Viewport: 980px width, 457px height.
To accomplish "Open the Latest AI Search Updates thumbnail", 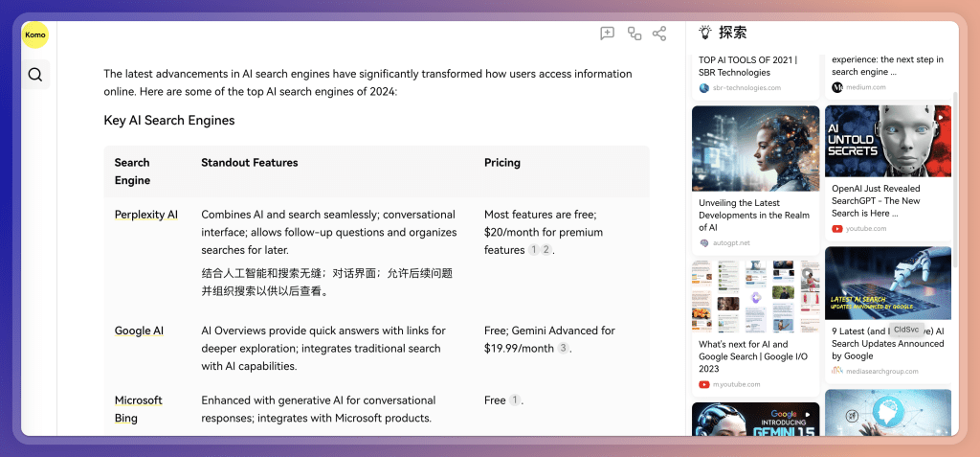I will [887, 284].
